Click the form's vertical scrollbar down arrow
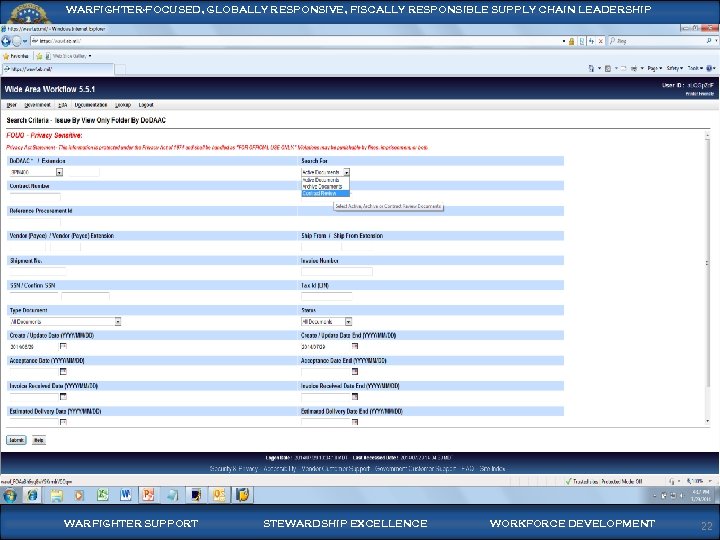Image resolution: width=720 pixels, height=540 pixels. coord(708,421)
